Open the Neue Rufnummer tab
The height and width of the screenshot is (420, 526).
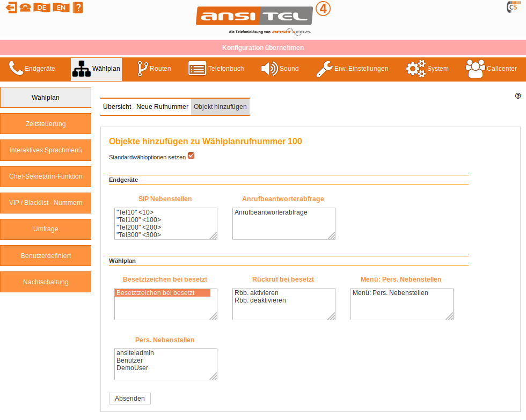pos(162,107)
